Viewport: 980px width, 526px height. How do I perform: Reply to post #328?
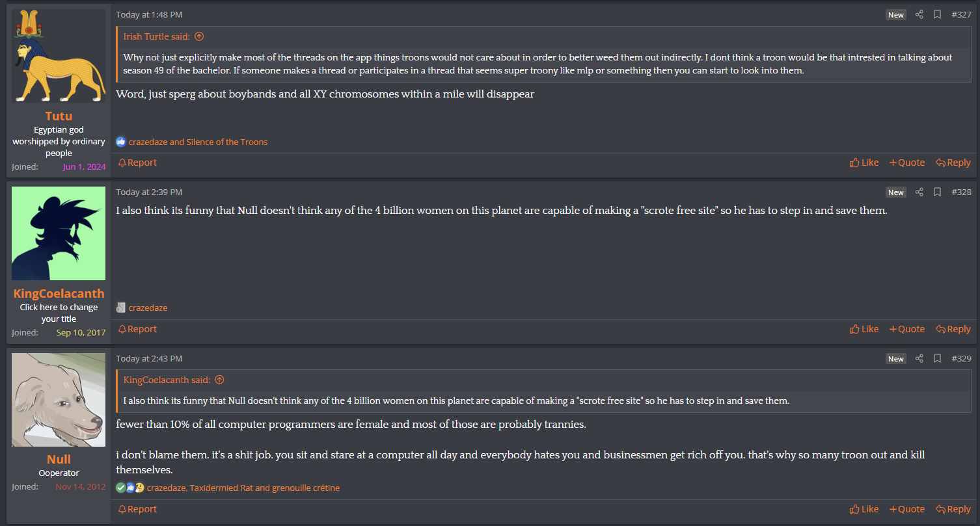pyautogui.click(x=953, y=329)
